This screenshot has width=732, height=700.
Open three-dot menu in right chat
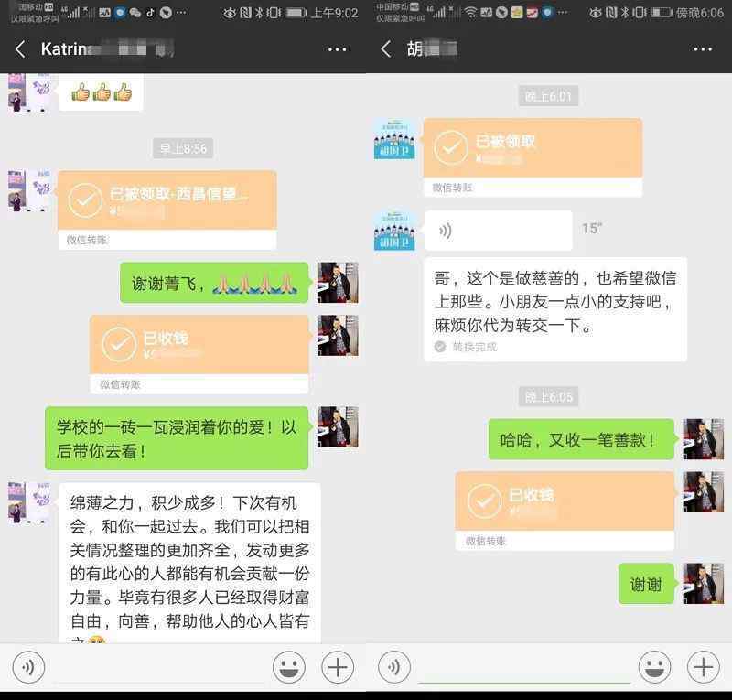[x=702, y=49]
